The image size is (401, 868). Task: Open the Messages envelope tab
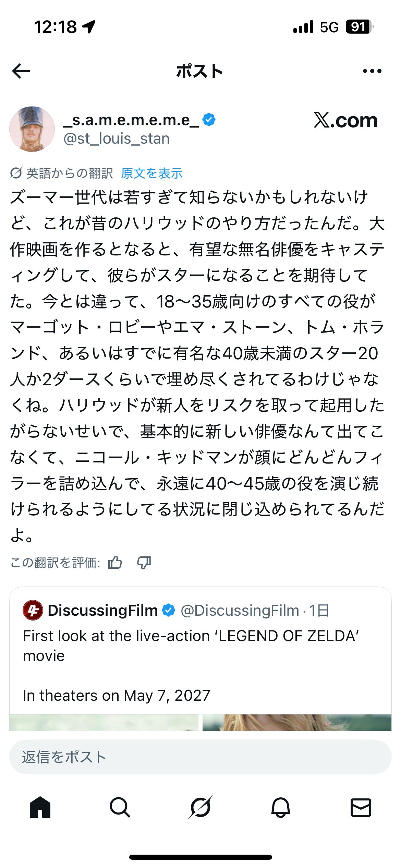(x=361, y=807)
